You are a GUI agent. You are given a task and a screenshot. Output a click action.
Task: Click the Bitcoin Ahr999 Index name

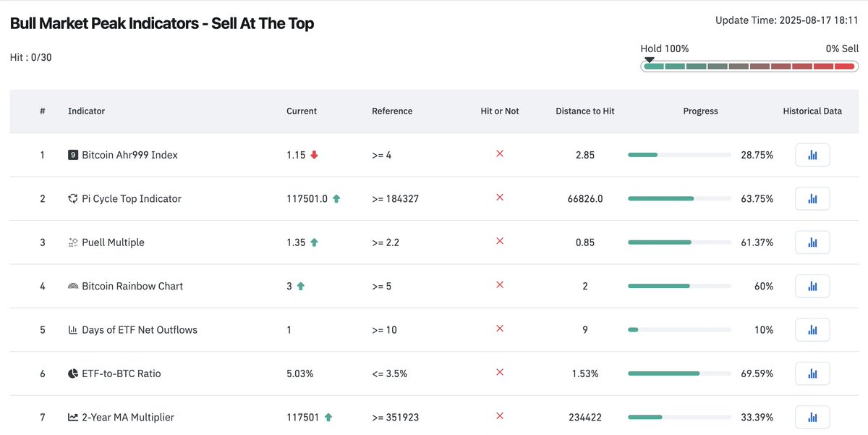[x=129, y=155]
